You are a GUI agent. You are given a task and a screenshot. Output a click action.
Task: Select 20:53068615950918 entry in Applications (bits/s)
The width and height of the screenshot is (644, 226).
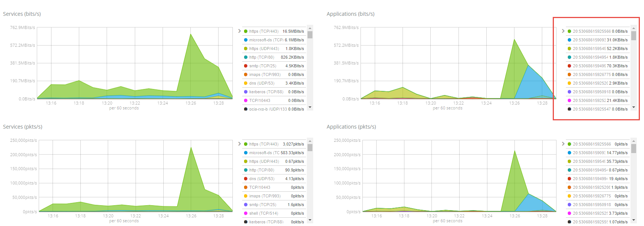598,92
